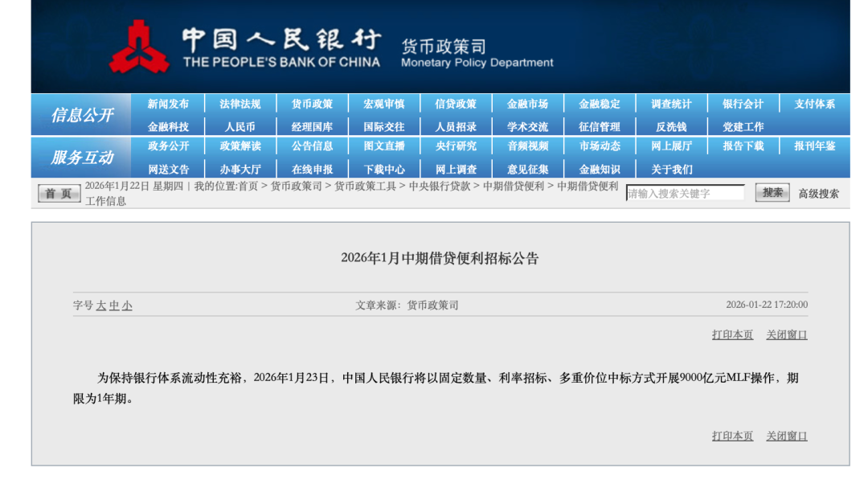Image resolution: width=868 pixels, height=488 pixels.
Task: Go to 银行会计 section
Action: tap(743, 105)
